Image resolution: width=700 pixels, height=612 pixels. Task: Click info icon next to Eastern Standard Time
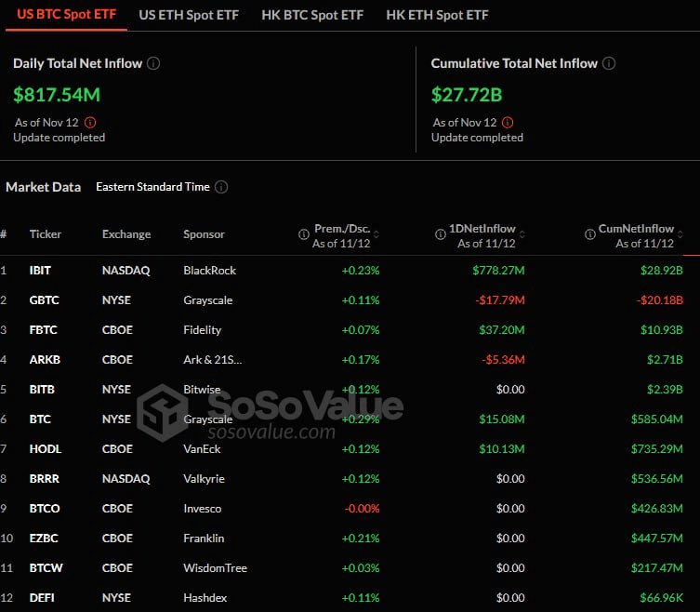(221, 187)
